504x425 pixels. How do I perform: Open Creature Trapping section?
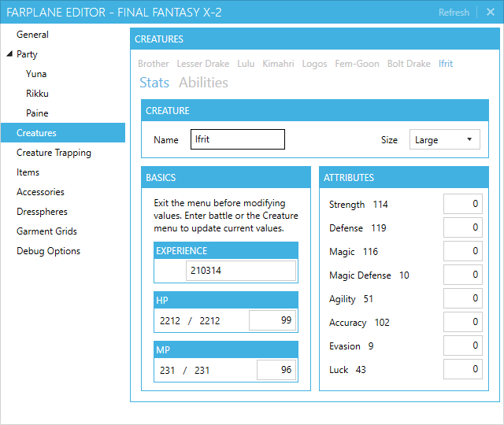(x=54, y=153)
